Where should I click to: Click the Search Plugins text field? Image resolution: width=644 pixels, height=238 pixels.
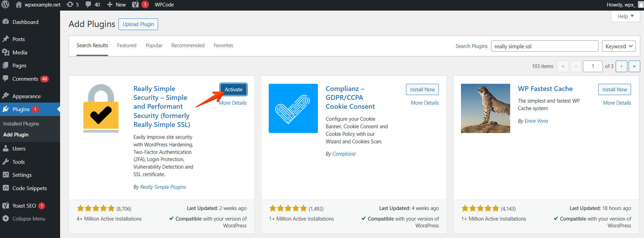click(x=544, y=46)
